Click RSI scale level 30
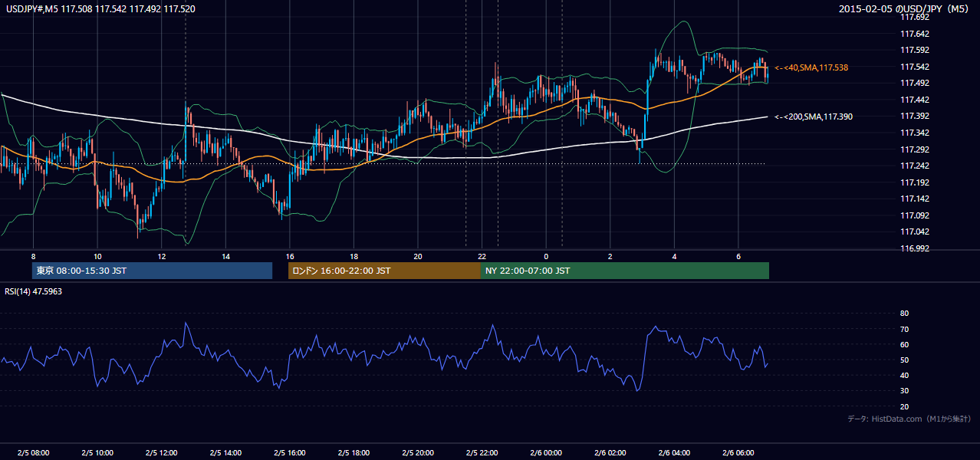Viewport: 980px width, 460px height. tap(904, 391)
